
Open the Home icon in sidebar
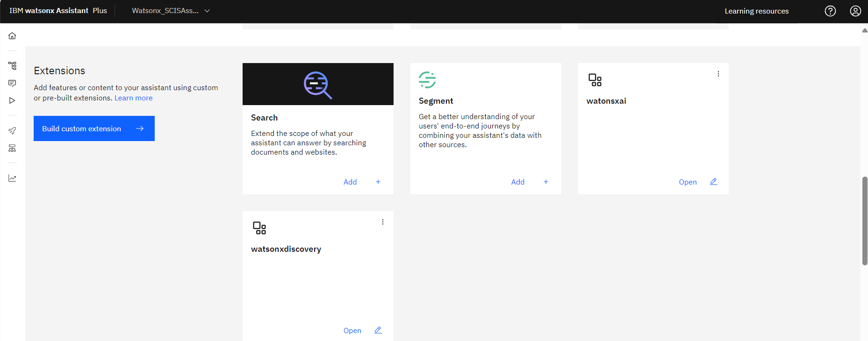point(12,36)
